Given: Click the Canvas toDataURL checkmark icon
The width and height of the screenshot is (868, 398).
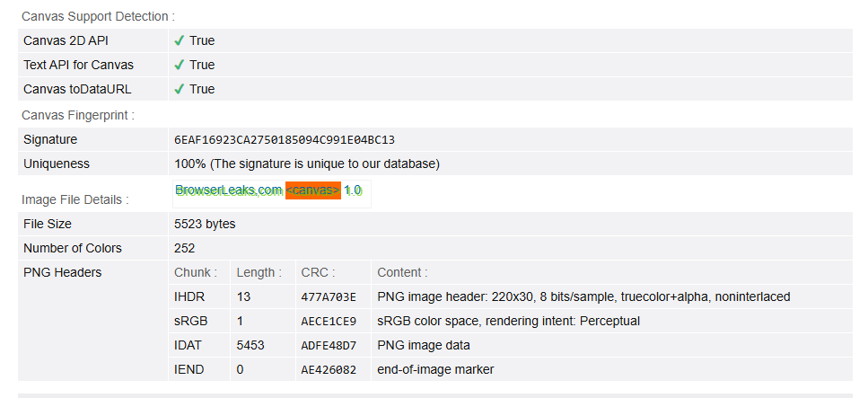Looking at the screenshot, I should (180, 89).
